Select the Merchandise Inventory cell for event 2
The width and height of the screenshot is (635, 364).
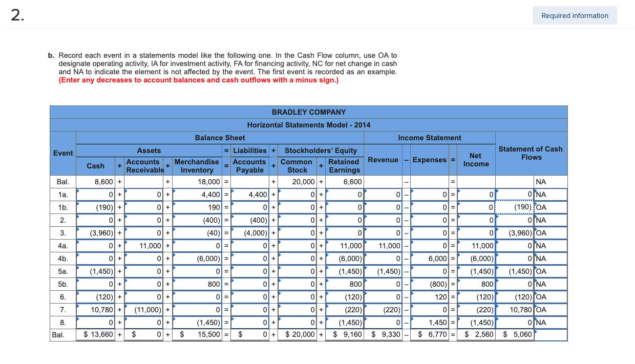pos(197,220)
